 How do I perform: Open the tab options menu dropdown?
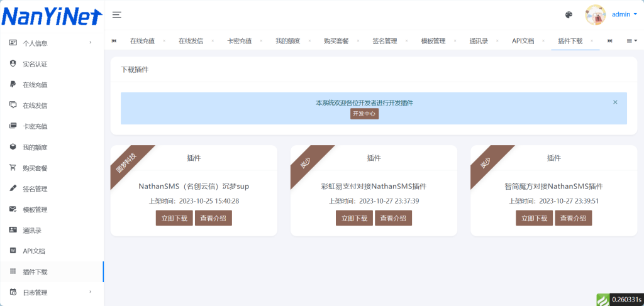click(631, 41)
